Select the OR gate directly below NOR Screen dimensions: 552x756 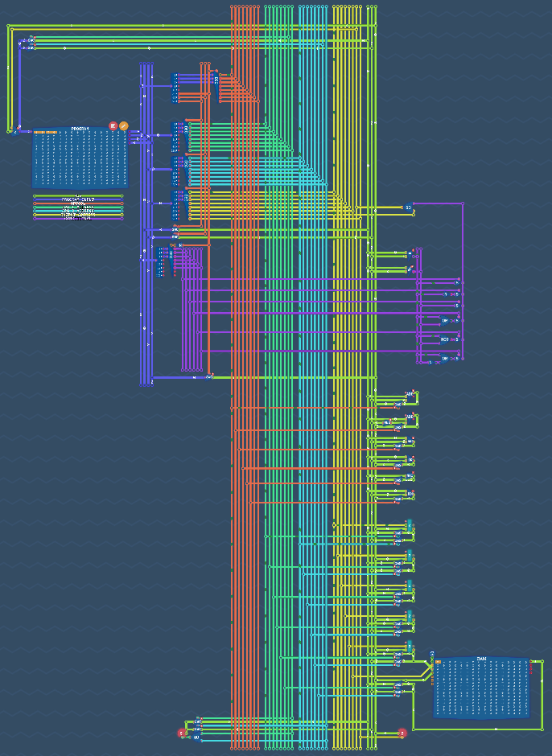point(444,358)
